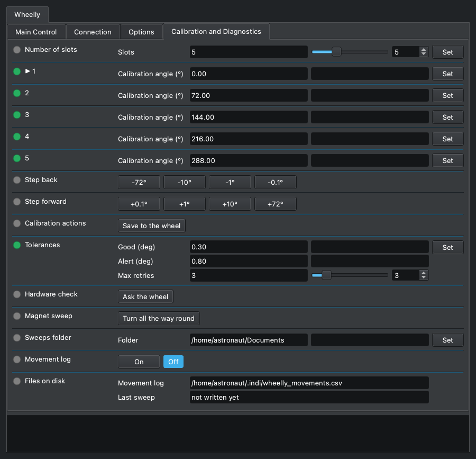Open the Connection tab

click(93, 32)
